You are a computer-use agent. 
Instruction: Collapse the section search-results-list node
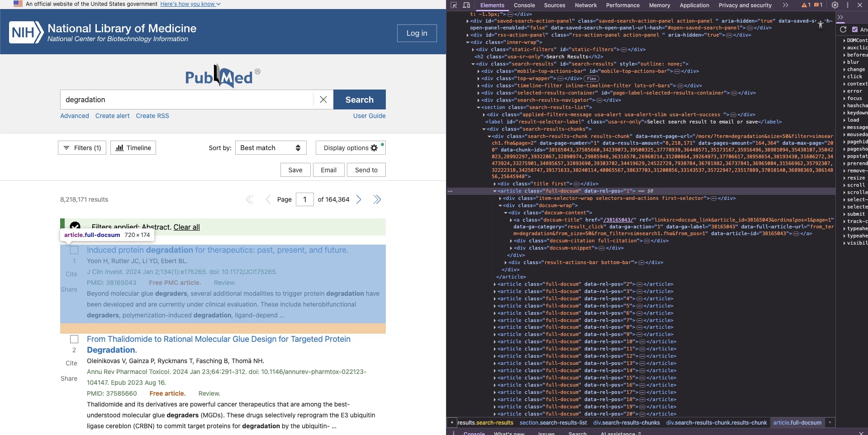pos(479,108)
